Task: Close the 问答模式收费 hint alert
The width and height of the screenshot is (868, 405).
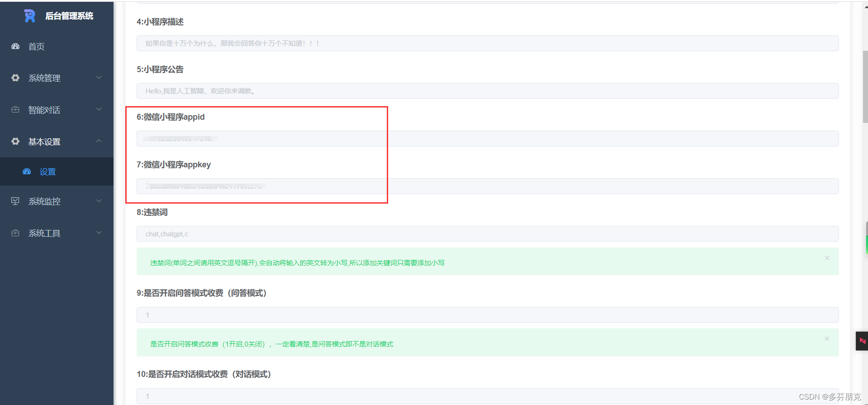Action: pos(827,339)
